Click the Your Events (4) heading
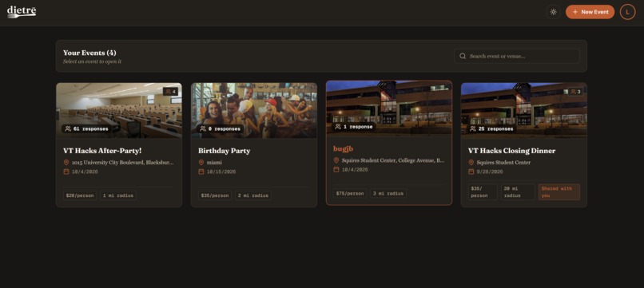 89,53
